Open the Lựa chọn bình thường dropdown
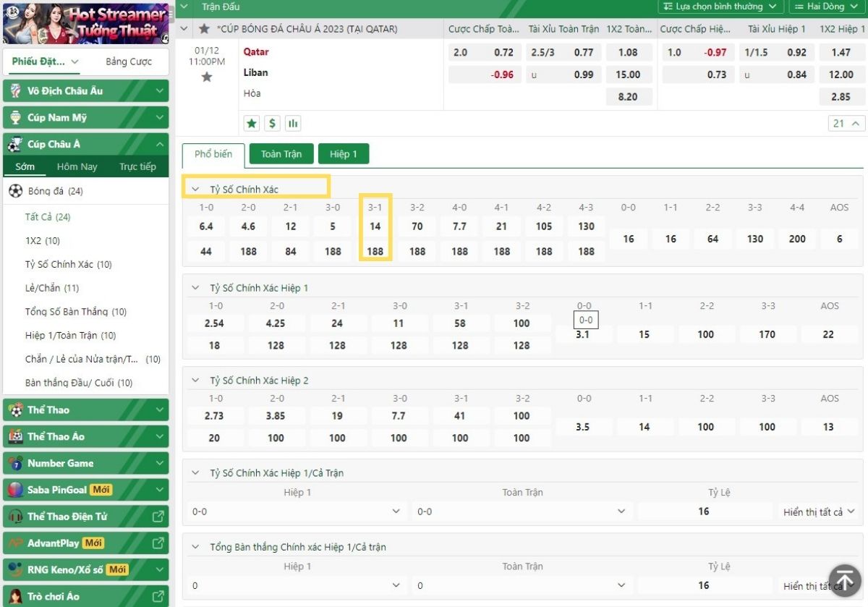This screenshot has height=607, width=868. (720, 7)
